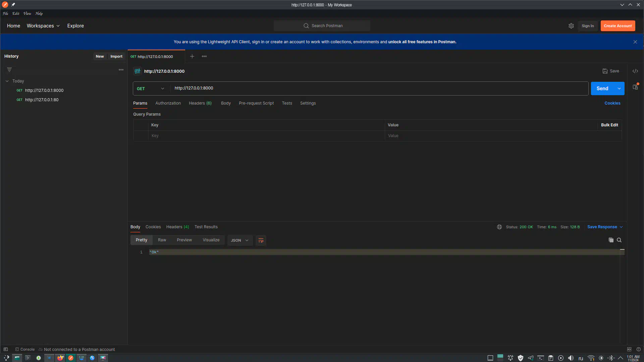Open the request info icon with red dot

[635, 87]
